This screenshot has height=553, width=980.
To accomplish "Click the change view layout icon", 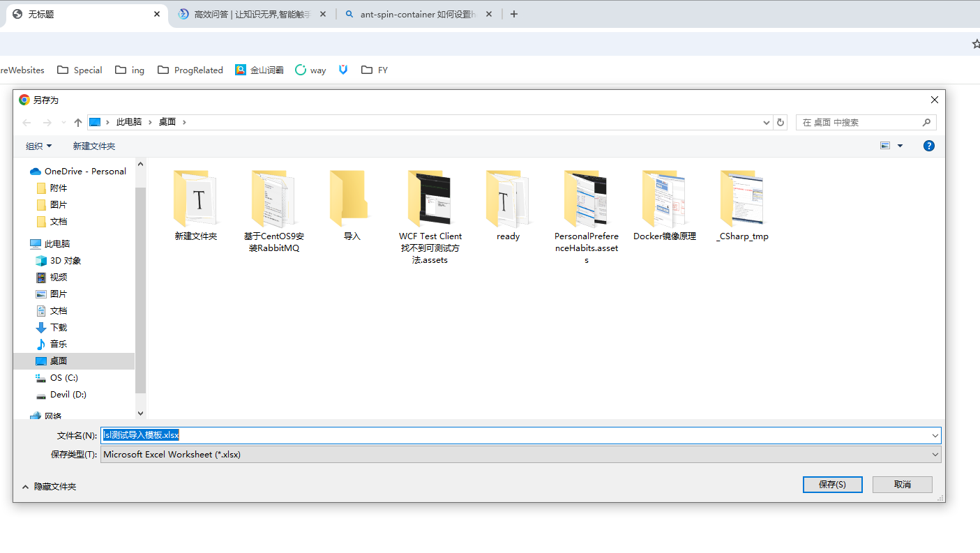I will point(885,146).
